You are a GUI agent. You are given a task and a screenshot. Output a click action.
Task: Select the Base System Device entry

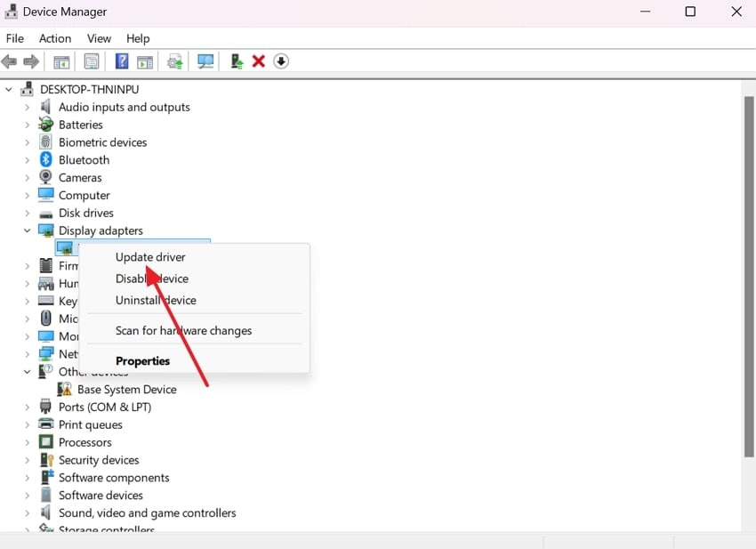127,389
